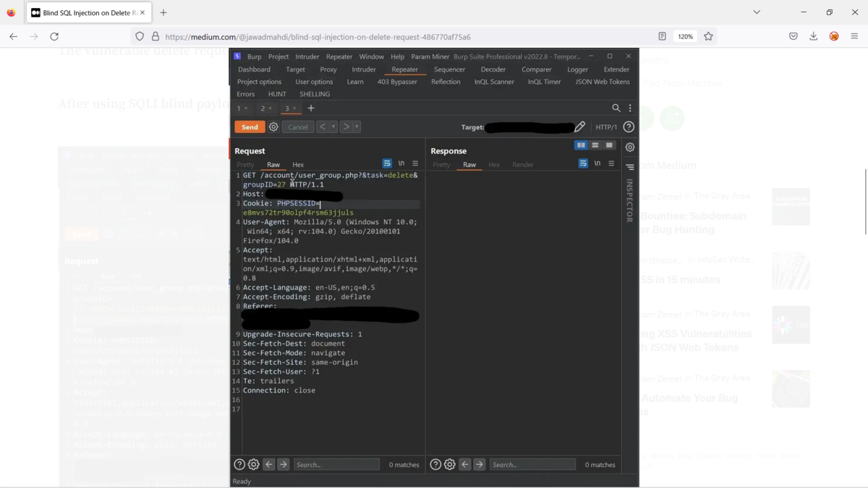Open the Burp menu
Image resolution: width=868 pixels, height=488 pixels.
[x=255, y=56]
